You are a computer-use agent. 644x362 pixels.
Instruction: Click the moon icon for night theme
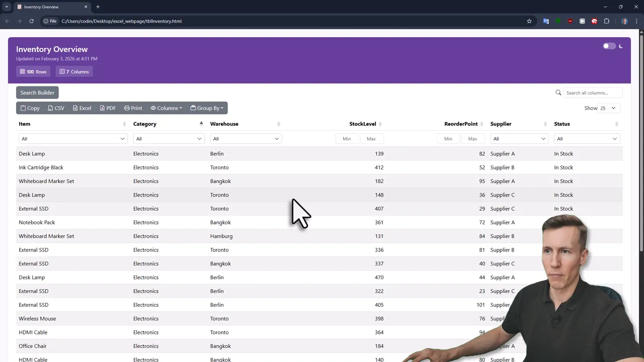tap(620, 46)
